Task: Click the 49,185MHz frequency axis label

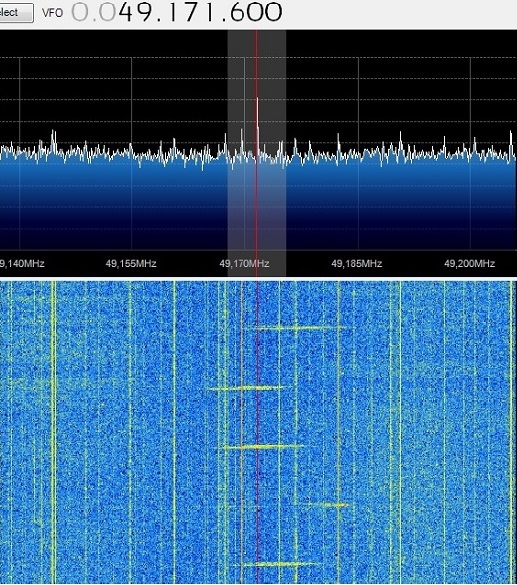Action: pos(357,264)
